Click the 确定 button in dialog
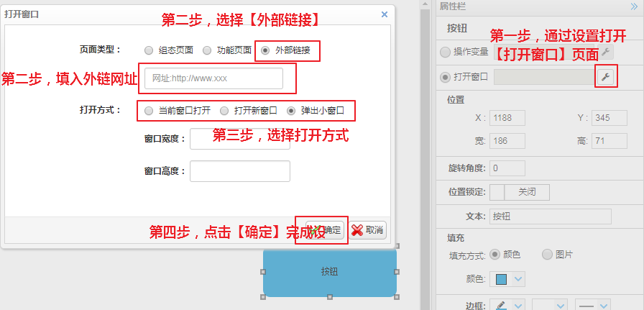The width and height of the screenshot is (644, 310). (x=325, y=230)
